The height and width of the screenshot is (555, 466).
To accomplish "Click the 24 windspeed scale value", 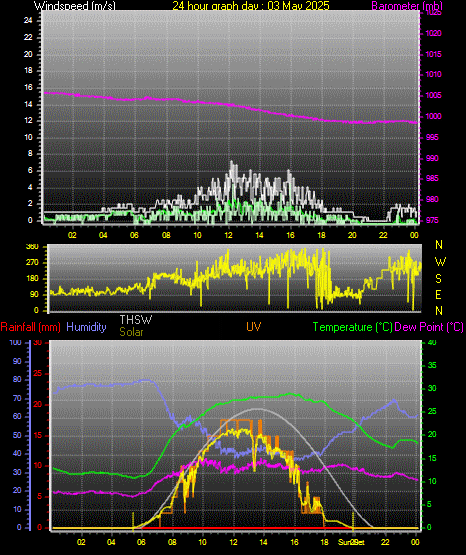I will 28,21.
